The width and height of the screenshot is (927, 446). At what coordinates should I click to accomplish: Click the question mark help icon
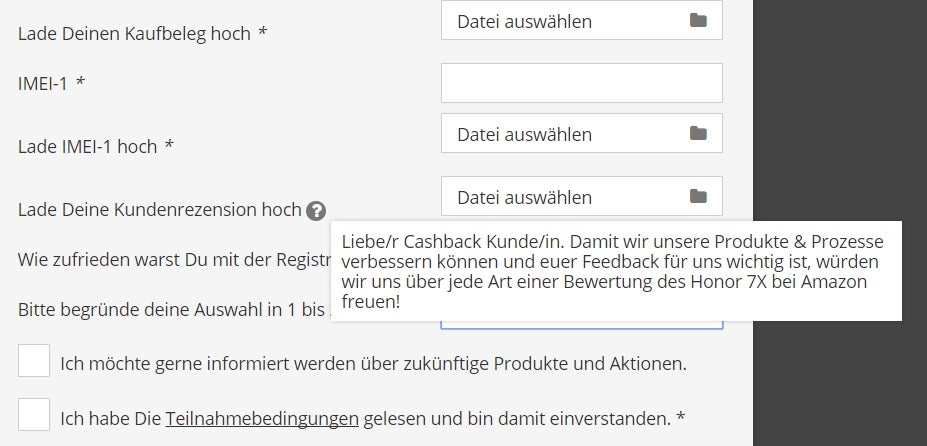point(316,211)
